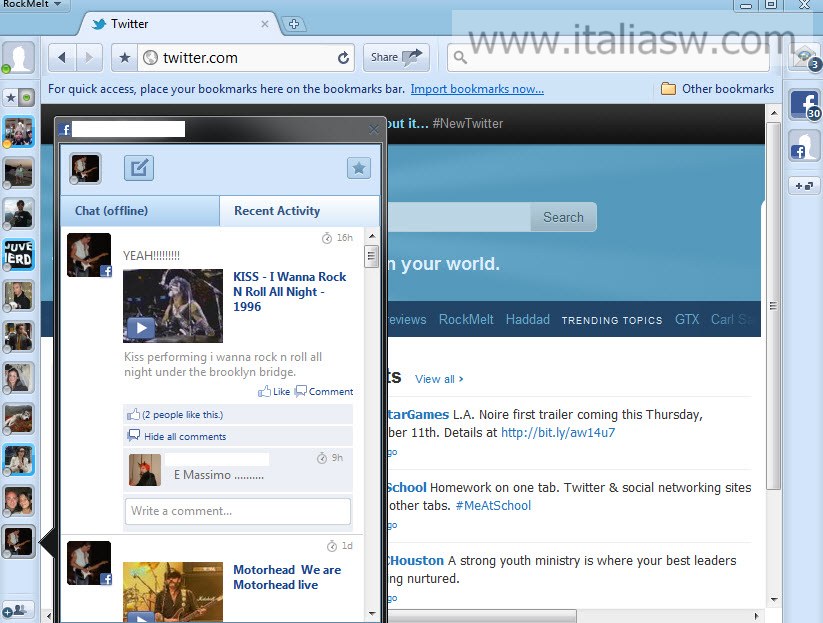Open the notifications icon with badge 3

(805, 58)
